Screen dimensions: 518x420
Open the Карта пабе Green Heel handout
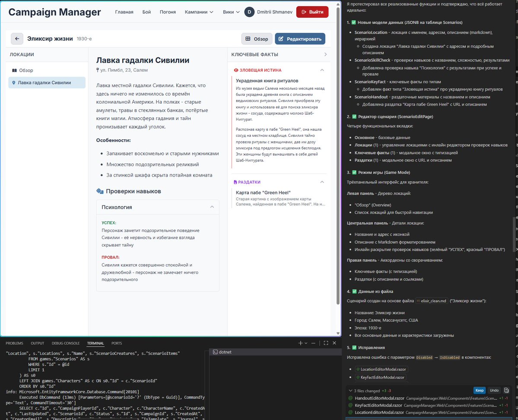coord(280,198)
